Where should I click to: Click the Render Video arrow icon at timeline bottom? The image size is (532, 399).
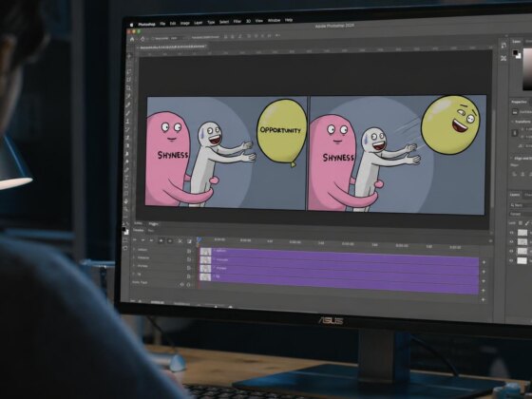tap(140, 301)
